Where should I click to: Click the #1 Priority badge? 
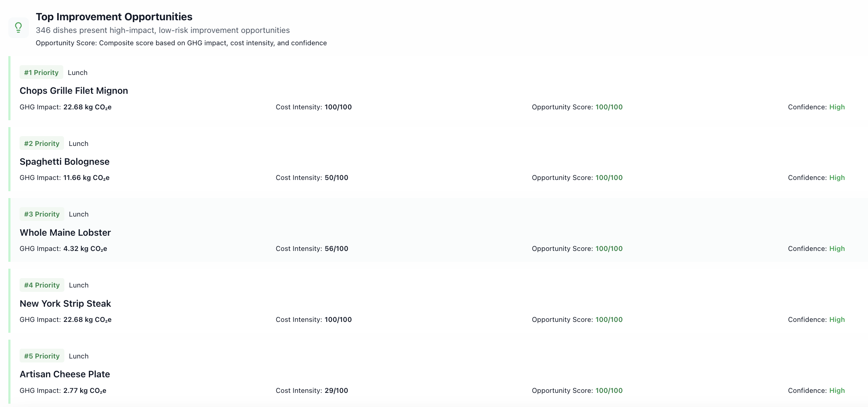(41, 72)
